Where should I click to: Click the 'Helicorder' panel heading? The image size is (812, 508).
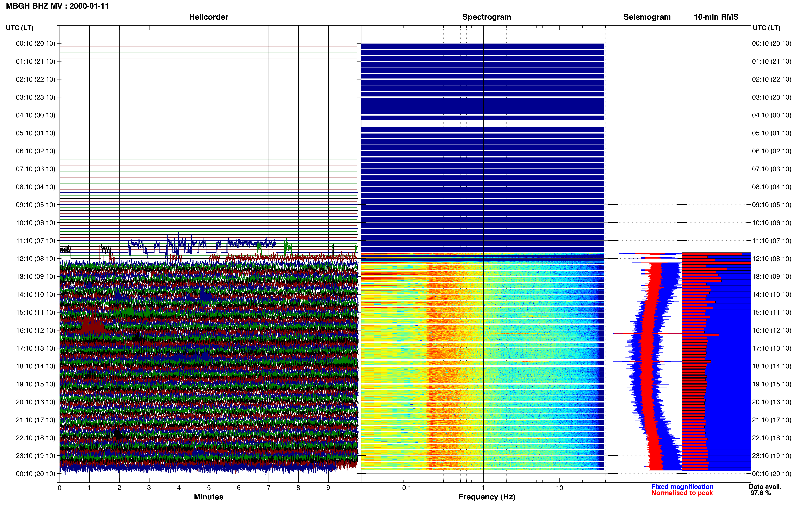(x=209, y=17)
